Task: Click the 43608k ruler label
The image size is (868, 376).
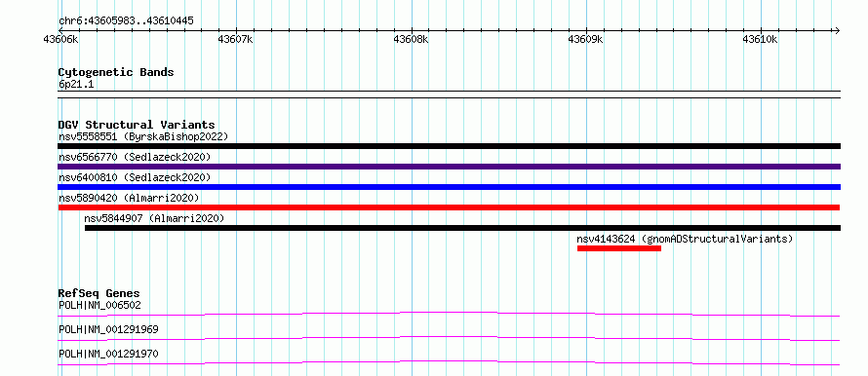Action: [x=411, y=39]
